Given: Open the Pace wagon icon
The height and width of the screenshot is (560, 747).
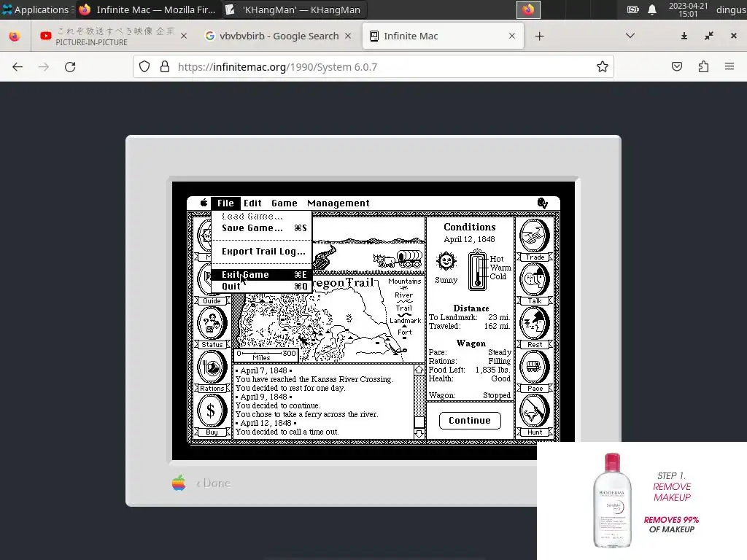Looking at the screenshot, I should coord(535,367).
